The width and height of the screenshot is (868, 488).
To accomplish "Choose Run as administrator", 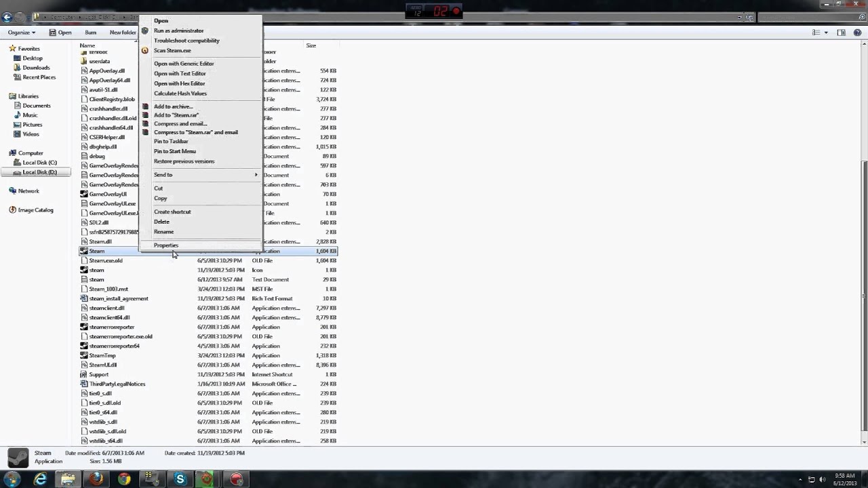I will [178, 30].
